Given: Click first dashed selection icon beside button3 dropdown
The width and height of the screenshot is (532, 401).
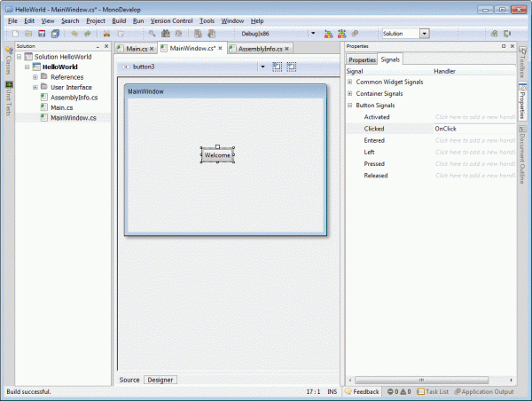Looking at the screenshot, I should 277,67.
